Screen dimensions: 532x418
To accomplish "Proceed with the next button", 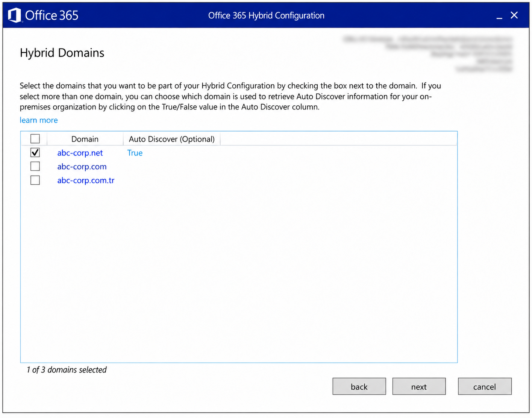I will (419, 386).
